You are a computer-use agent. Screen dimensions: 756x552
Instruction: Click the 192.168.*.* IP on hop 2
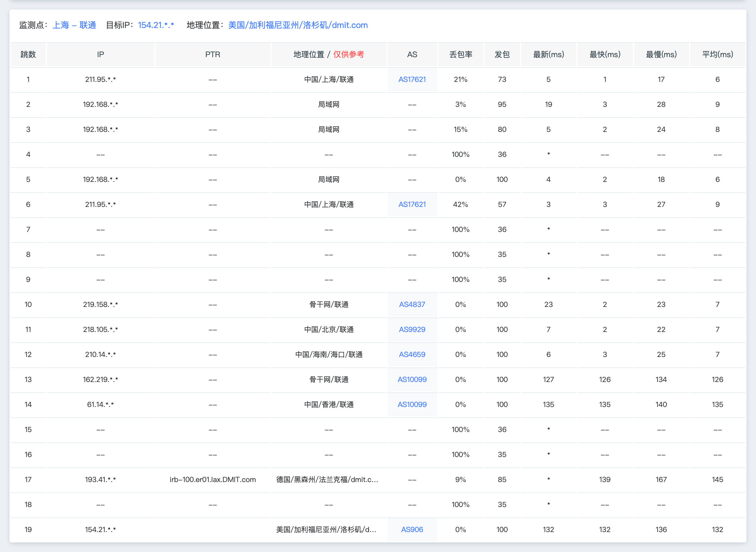click(100, 104)
